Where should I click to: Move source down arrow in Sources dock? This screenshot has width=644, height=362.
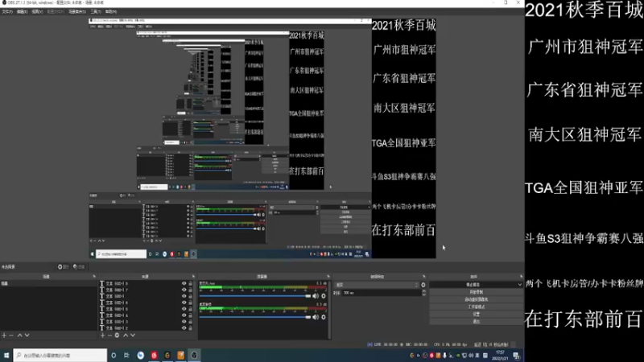click(x=133, y=335)
